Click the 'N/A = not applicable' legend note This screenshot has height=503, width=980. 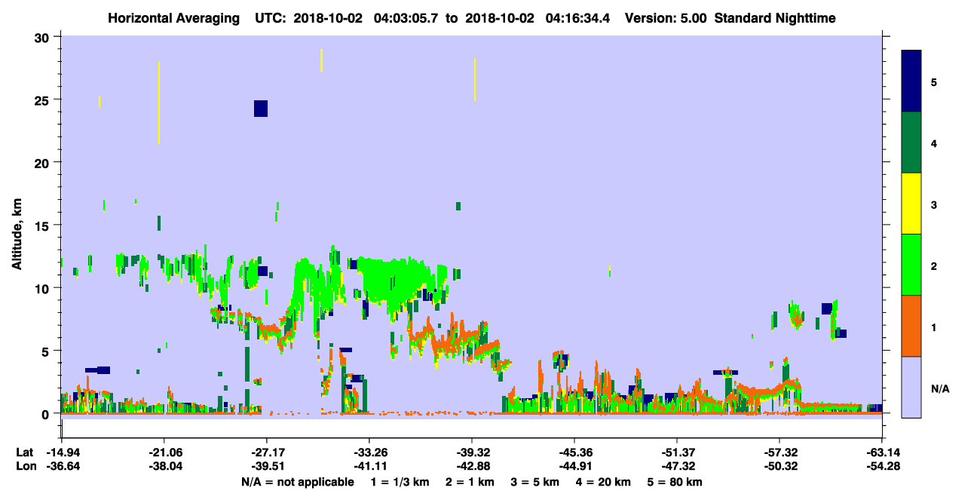point(297,482)
